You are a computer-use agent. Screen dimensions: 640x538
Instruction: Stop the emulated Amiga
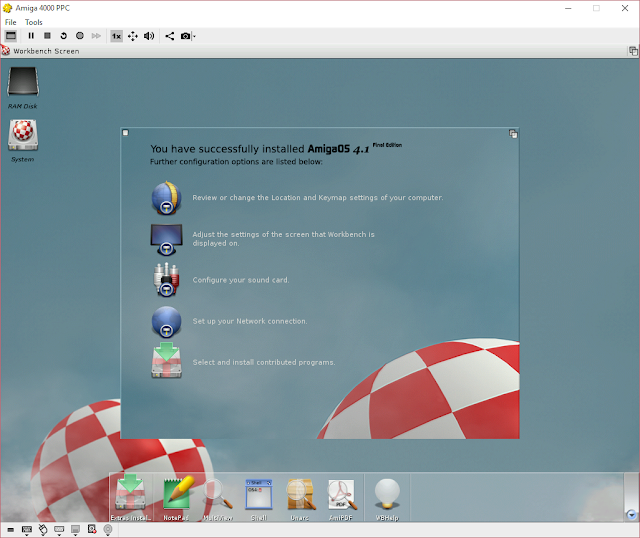tap(47, 36)
